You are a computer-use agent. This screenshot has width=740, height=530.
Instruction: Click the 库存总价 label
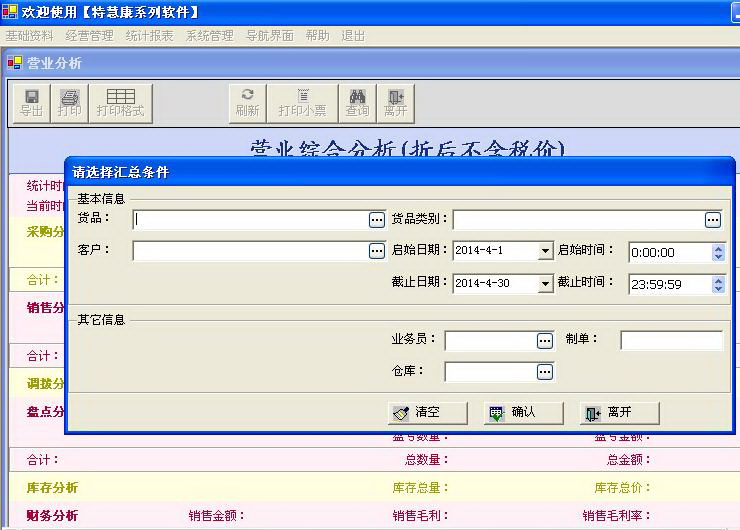click(622, 488)
